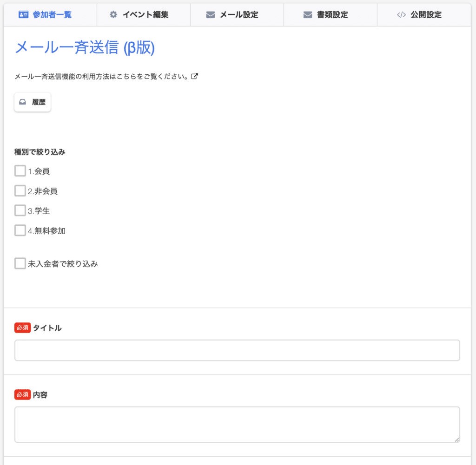
Task: Switch to the イベント編集 tab
Action: pyautogui.click(x=144, y=14)
